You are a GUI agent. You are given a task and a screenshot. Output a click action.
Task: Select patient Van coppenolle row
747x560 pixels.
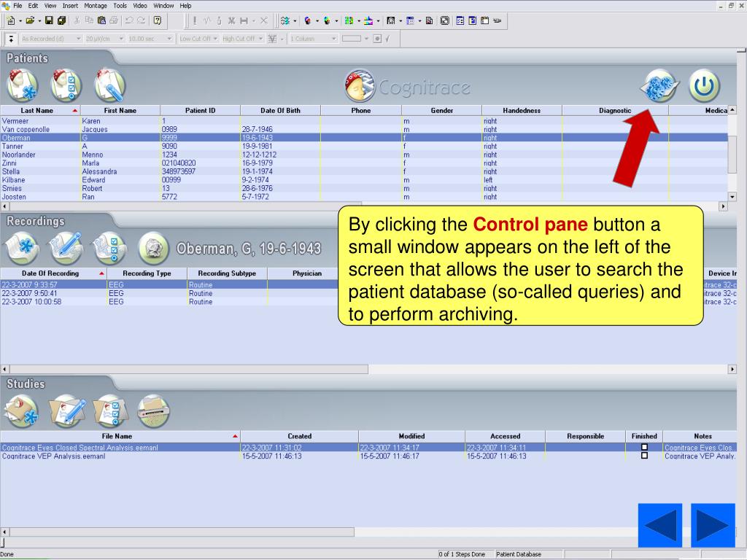[x=364, y=130]
